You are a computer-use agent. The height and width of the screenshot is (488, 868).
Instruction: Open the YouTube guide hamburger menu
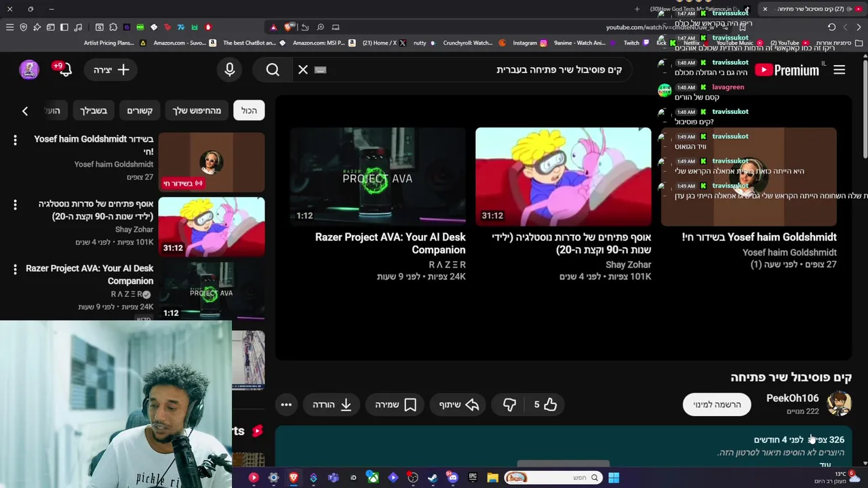(x=839, y=70)
